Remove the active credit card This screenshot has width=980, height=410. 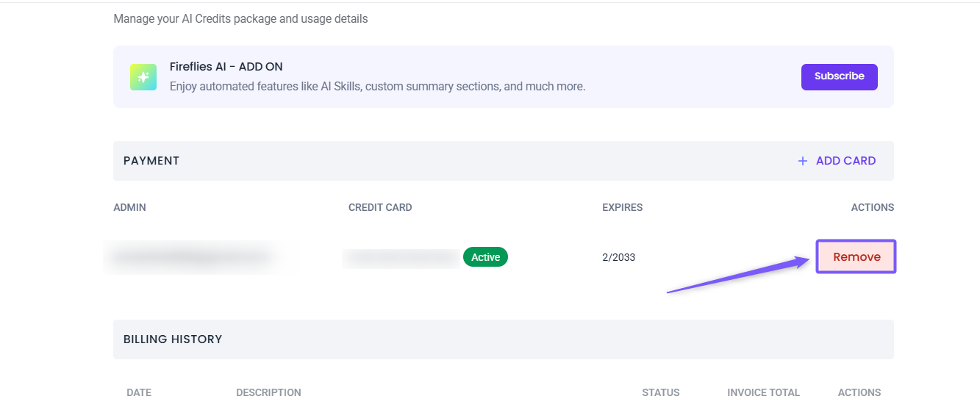coord(856,257)
